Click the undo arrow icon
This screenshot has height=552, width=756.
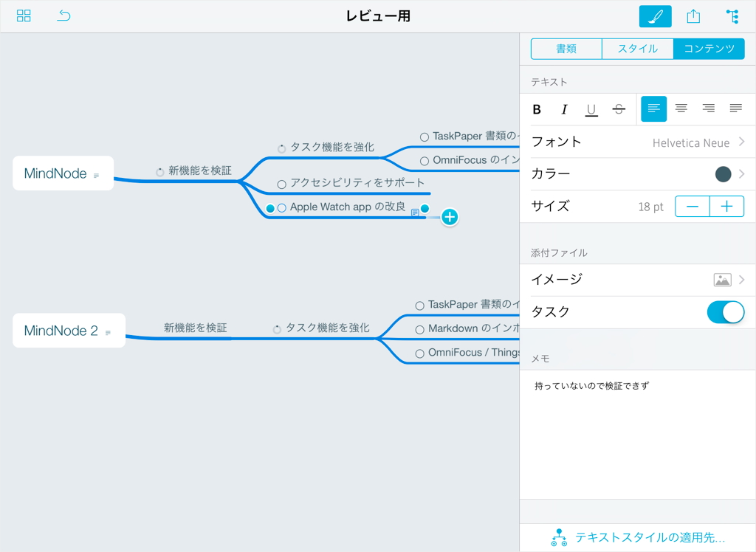(63, 16)
